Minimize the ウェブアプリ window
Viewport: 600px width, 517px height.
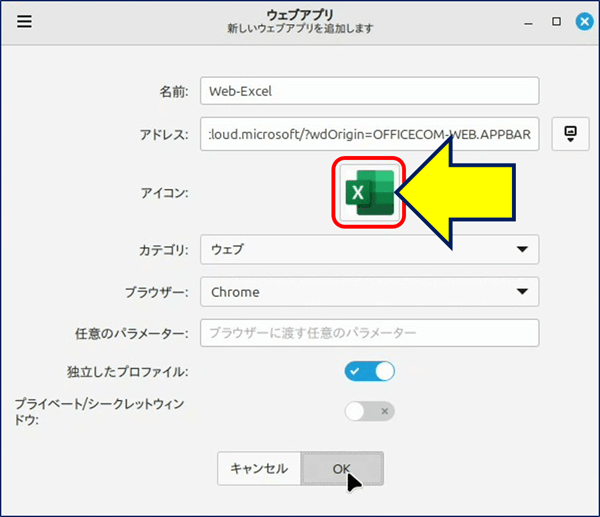528,22
